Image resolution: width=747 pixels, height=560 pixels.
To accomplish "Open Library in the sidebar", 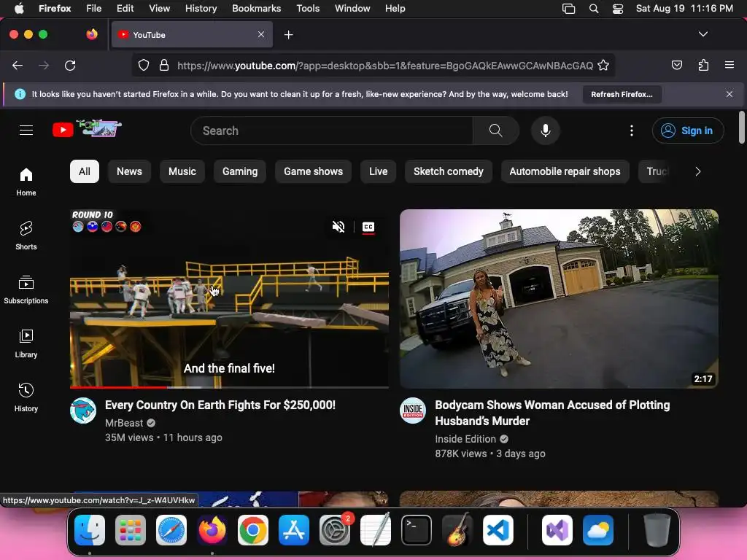I will (26, 343).
